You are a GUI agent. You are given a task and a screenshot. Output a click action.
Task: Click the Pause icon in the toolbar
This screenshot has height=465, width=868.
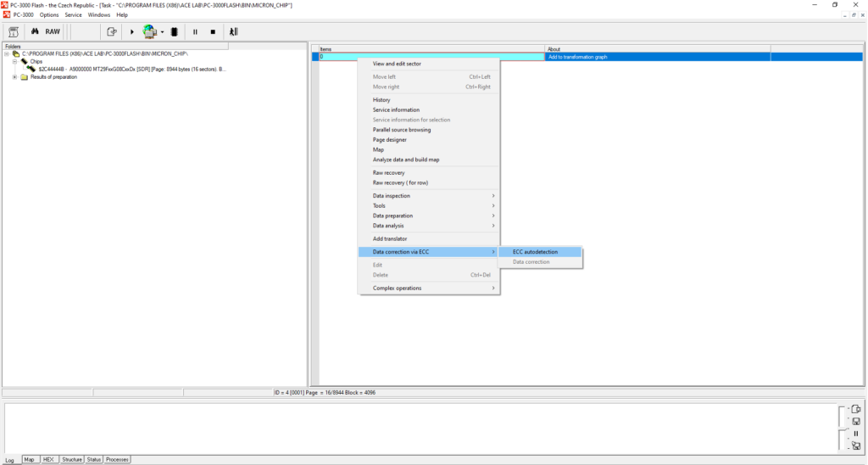(x=195, y=31)
